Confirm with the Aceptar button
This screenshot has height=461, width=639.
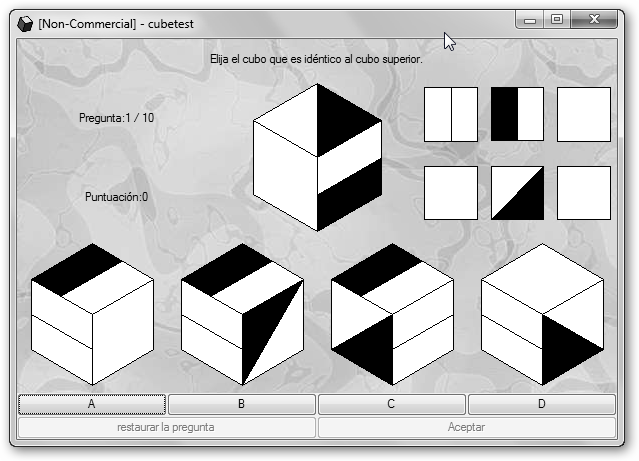click(466, 427)
